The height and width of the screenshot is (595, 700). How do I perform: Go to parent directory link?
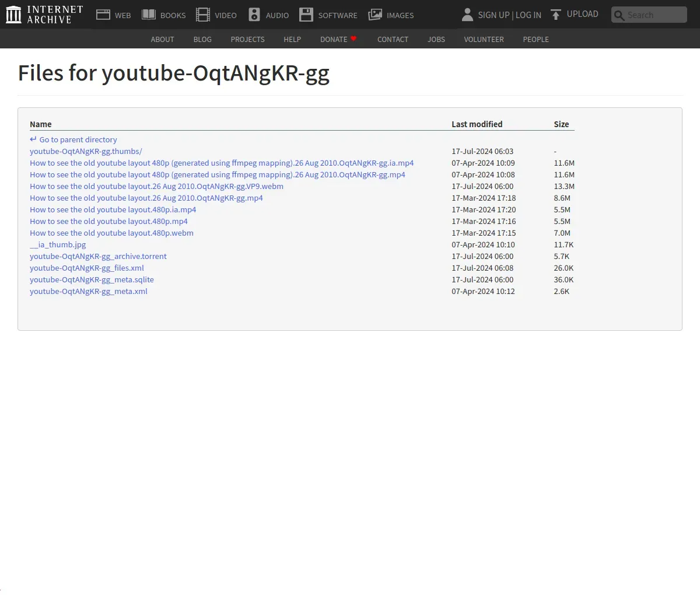(x=78, y=139)
